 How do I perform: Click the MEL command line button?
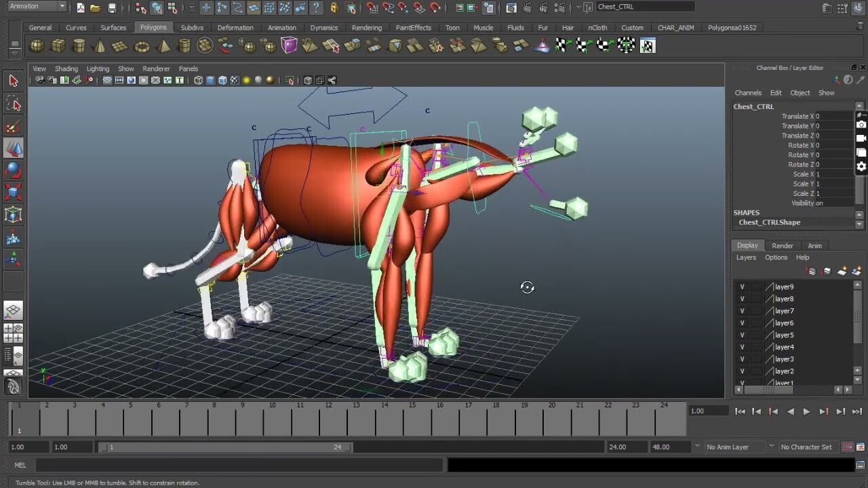tap(20, 465)
